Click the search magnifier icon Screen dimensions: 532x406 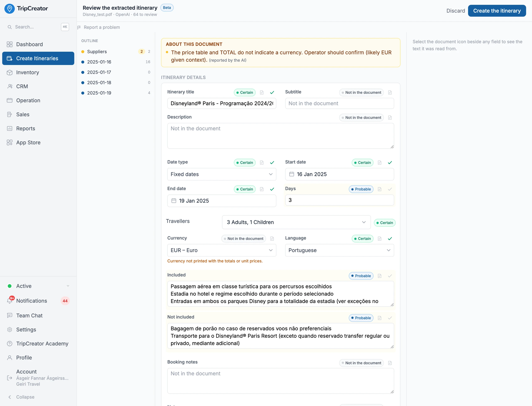(10, 27)
